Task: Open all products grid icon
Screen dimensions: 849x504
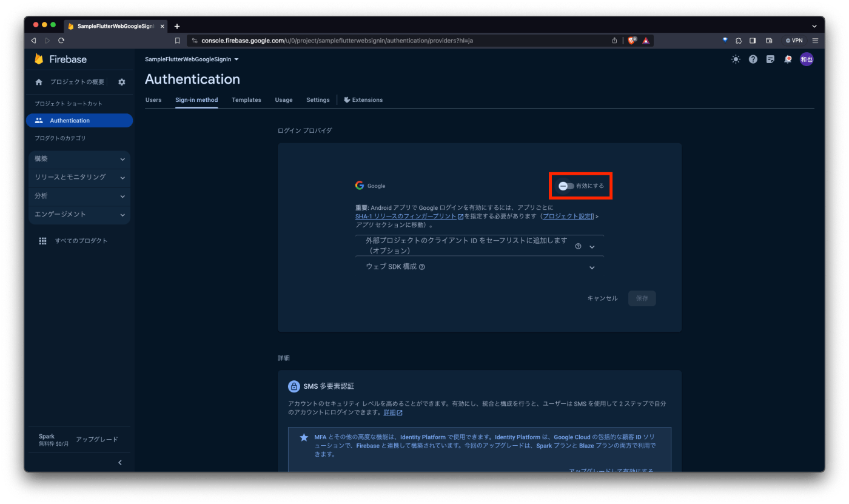Action: coord(42,241)
